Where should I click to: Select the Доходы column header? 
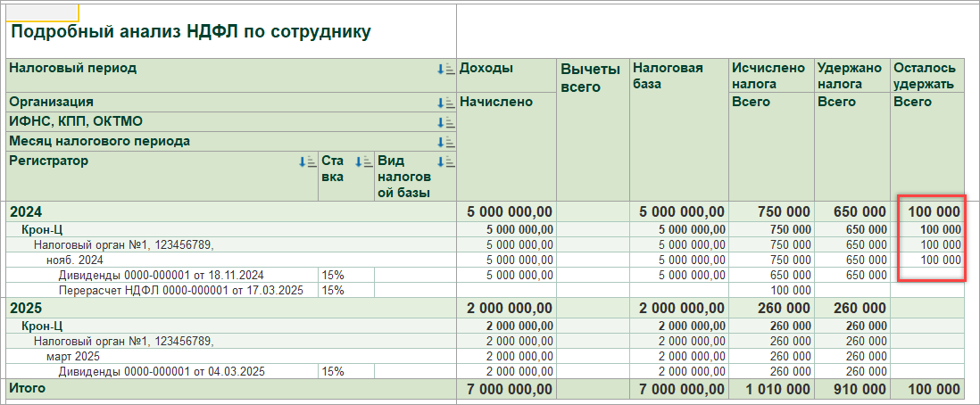[486, 69]
